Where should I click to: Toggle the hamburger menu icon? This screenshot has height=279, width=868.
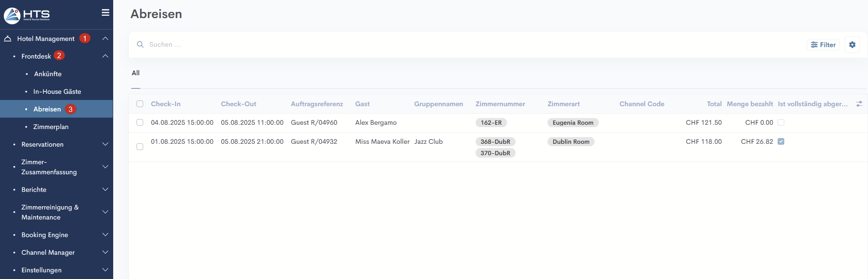point(106,13)
